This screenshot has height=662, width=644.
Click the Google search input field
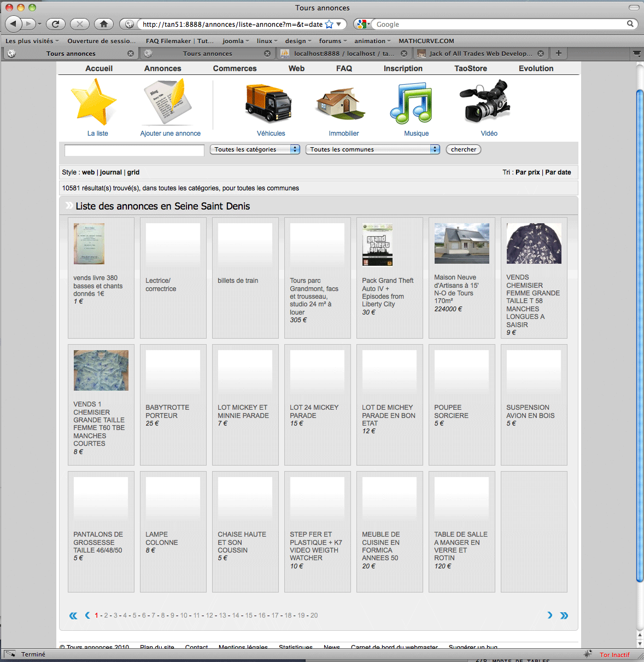(500, 24)
